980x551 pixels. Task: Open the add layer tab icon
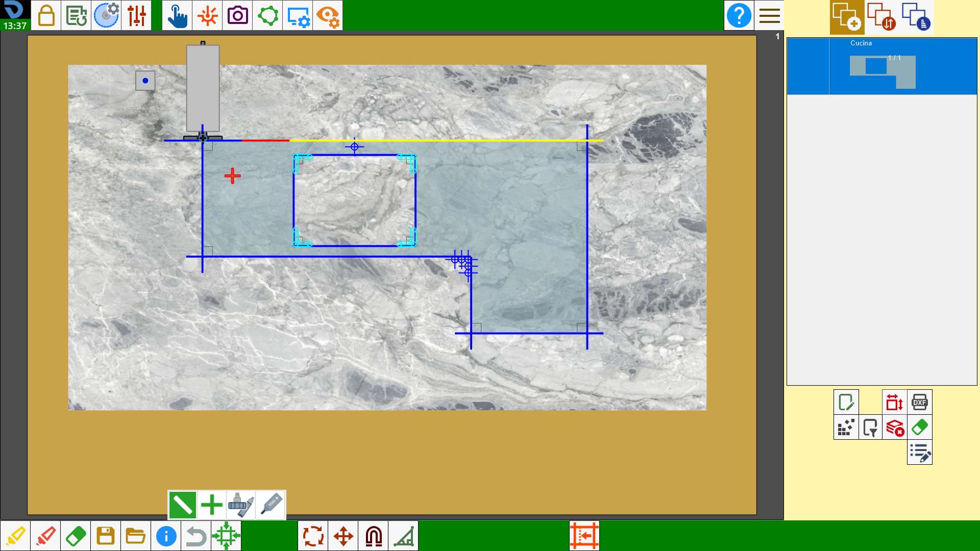tap(847, 17)
